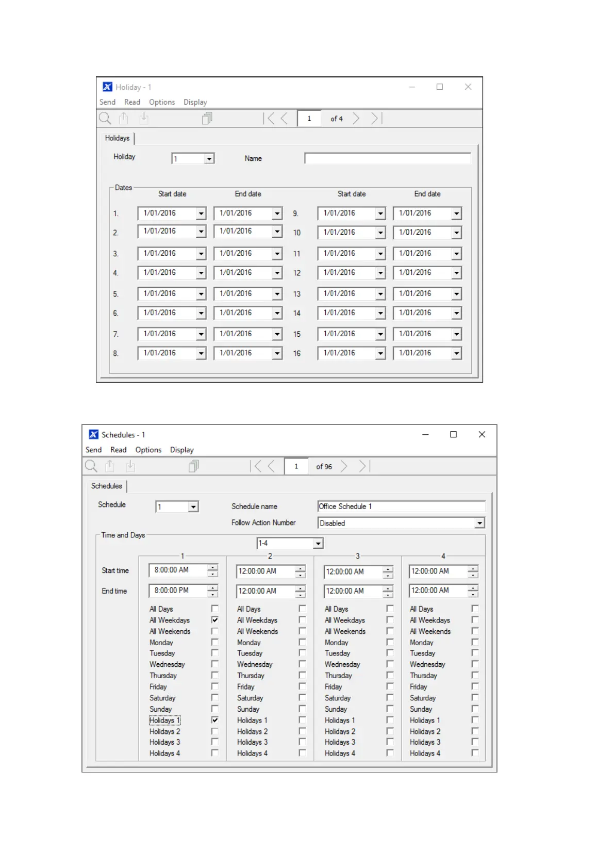The image size is (614, 868).
Task: Click the magnifier search icon in Schedules window
Action: click(x=91, y=466)
